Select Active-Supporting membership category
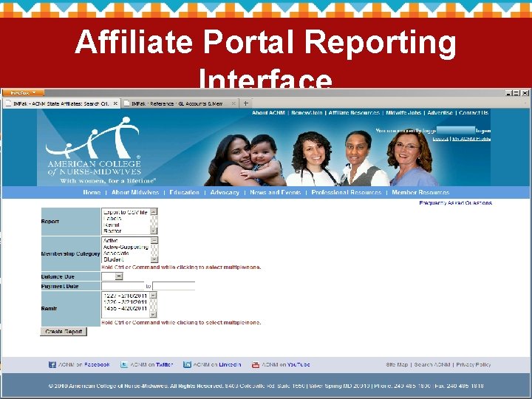Image resolution: width=532 pixels, height=399 pixels. click(126, 247)
